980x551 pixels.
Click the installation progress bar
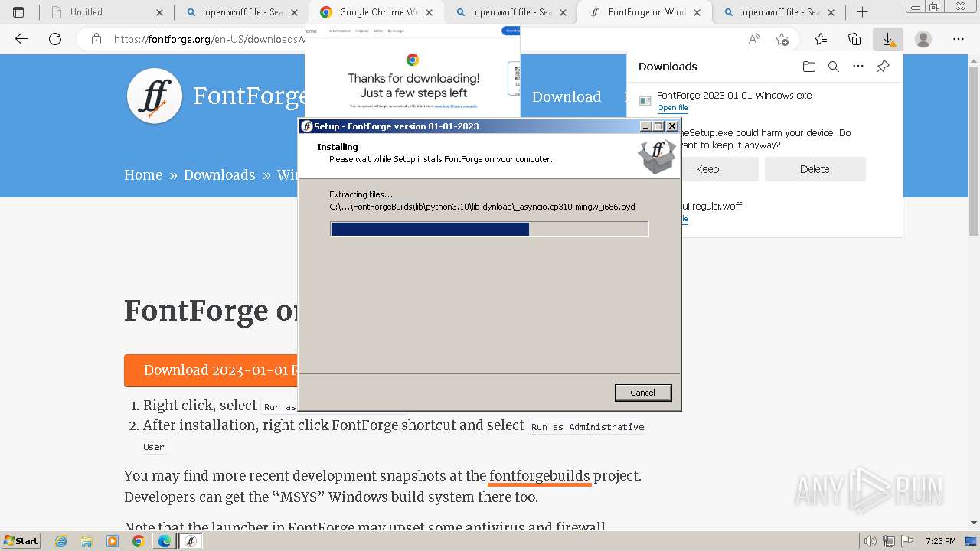coord(489,229)
